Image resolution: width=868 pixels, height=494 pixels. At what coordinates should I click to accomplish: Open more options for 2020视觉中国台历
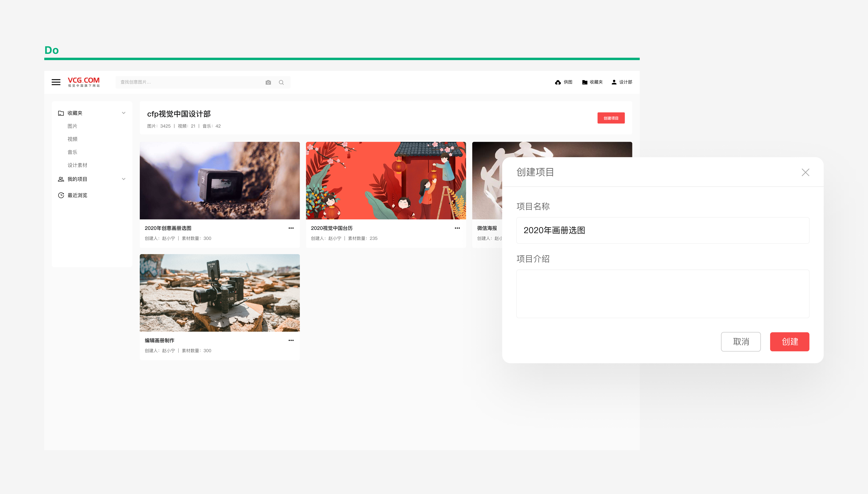(x=457, y=228)
